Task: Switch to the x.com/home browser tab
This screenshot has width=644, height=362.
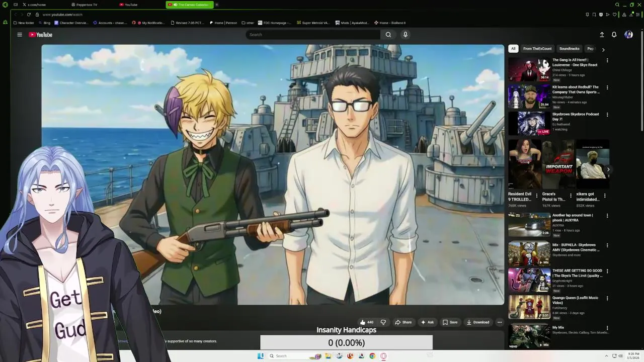Action: 36,5
